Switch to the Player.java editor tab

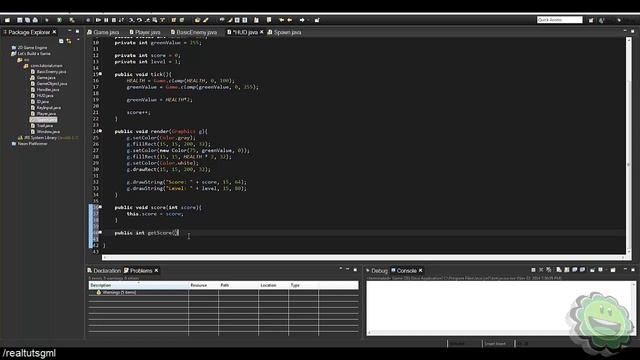click(x=145, y=32)
